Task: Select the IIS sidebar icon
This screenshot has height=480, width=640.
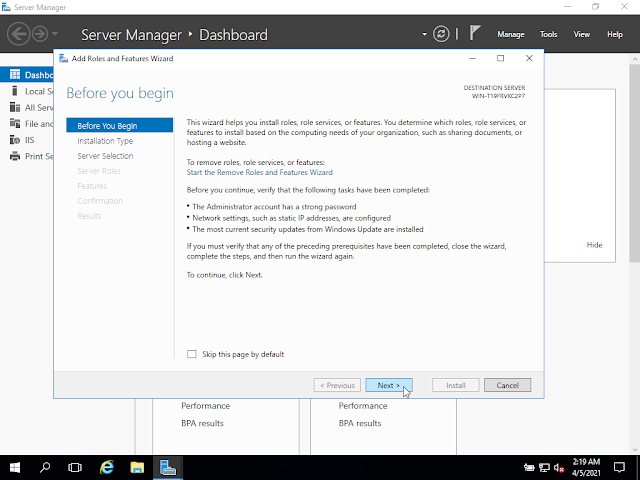Action: coord(15,140)
